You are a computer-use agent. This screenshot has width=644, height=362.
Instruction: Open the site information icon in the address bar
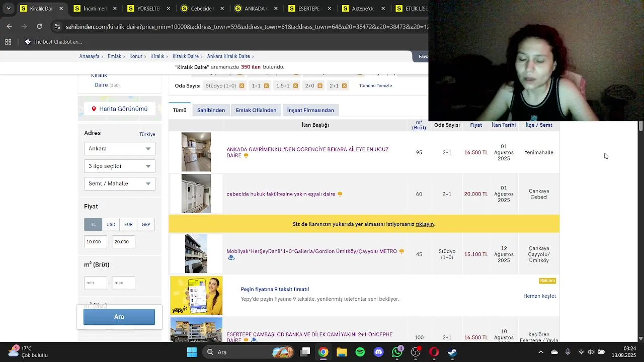click(x=57, y=26)
